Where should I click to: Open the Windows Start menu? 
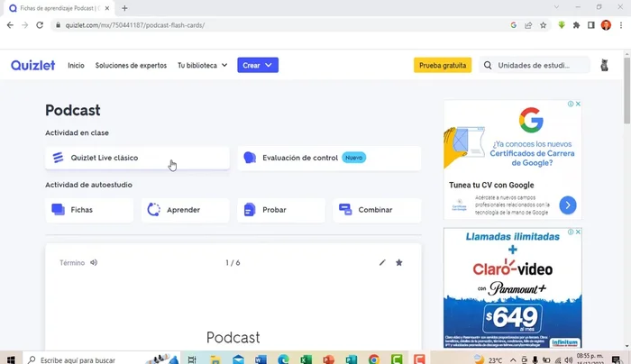(11, 359)
